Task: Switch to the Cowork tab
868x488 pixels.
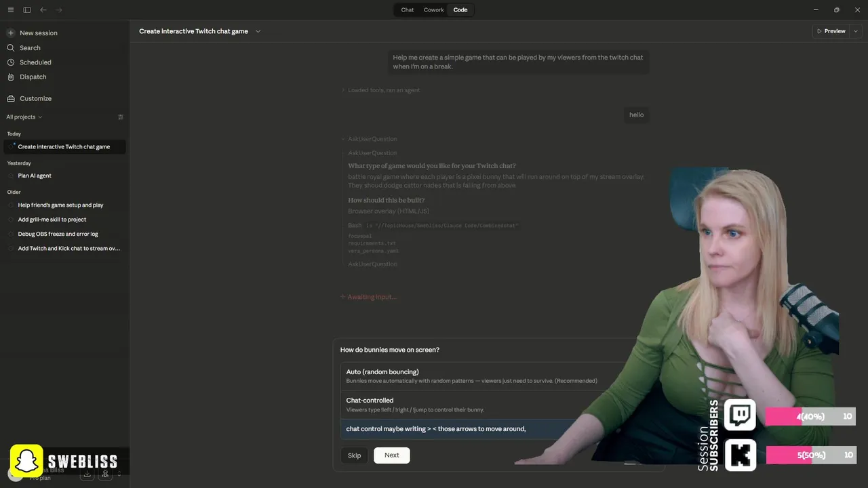Action: point(434,10)
